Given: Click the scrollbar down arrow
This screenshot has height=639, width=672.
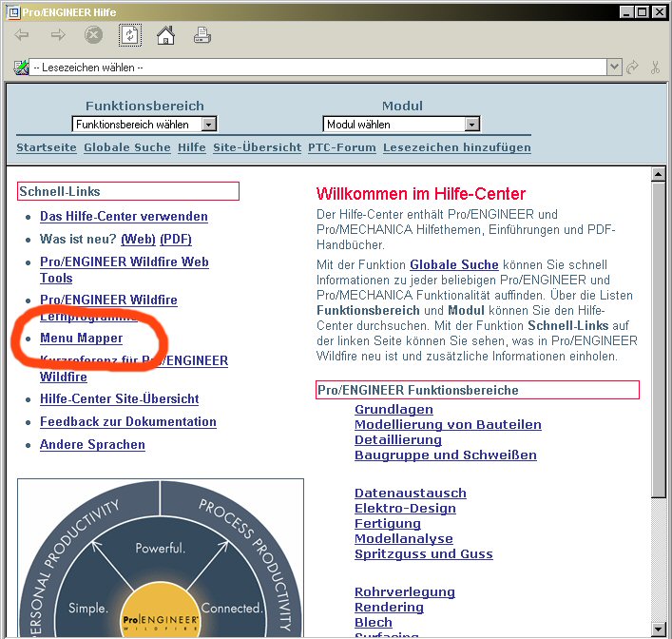Looking at the screenshot, I should click(x=658, y=629).
